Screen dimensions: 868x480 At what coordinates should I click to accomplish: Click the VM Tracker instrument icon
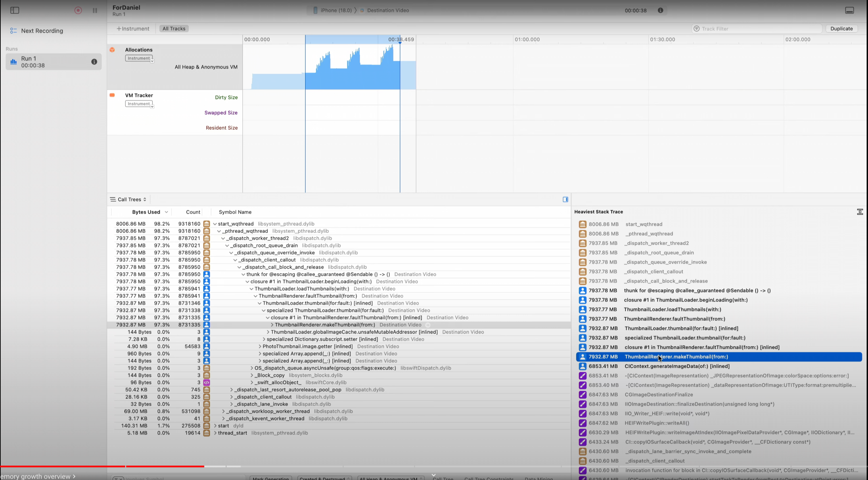[112, 95]
